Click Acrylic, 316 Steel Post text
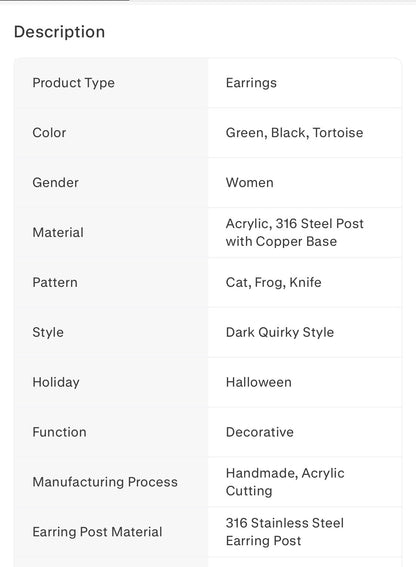 click(294, 223)
